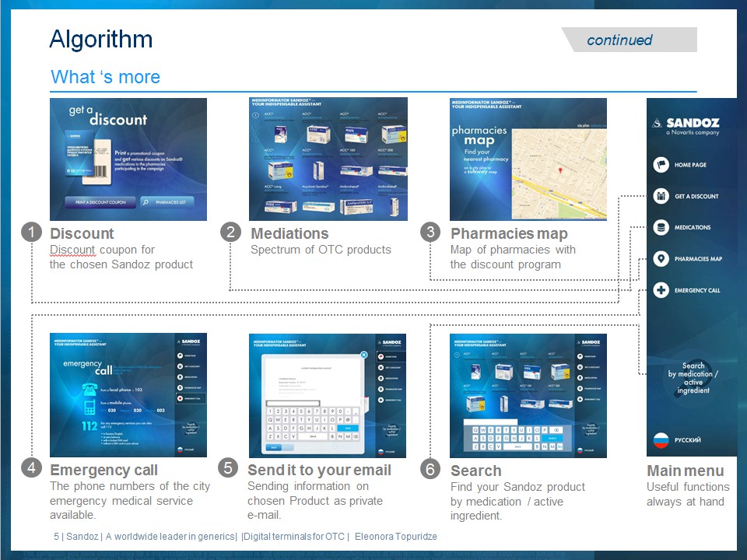This screenshot has height=560, width=747.
Task: Open the get a discount screenshot
Action: (x=128, y=159)
